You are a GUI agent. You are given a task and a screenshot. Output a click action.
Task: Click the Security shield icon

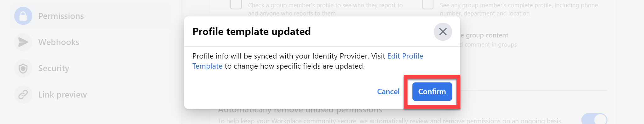(23, 68)
